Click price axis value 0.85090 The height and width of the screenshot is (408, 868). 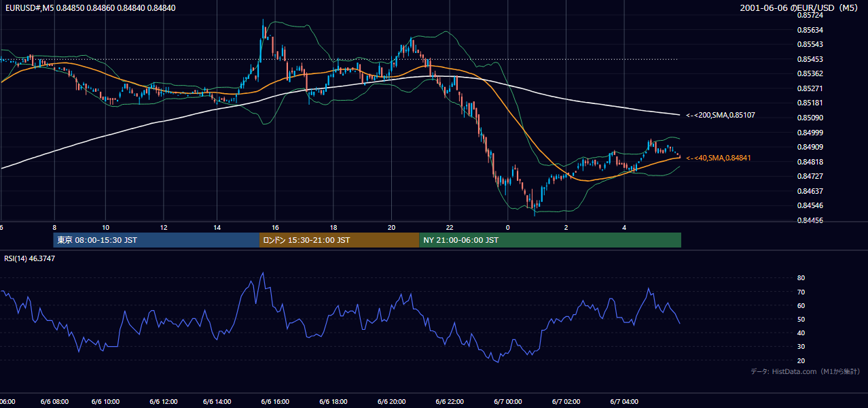pyautogui.click(x=810, y=118)
